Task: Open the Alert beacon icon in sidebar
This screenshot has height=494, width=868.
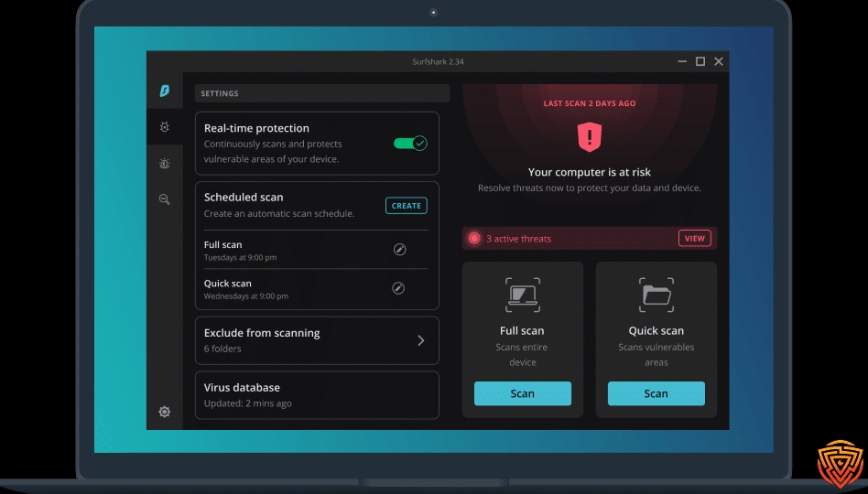Action: [165, 163]
